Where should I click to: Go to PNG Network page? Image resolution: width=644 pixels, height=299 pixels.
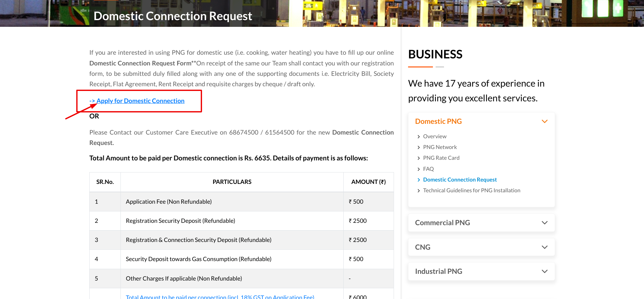(x=440, y=147)
